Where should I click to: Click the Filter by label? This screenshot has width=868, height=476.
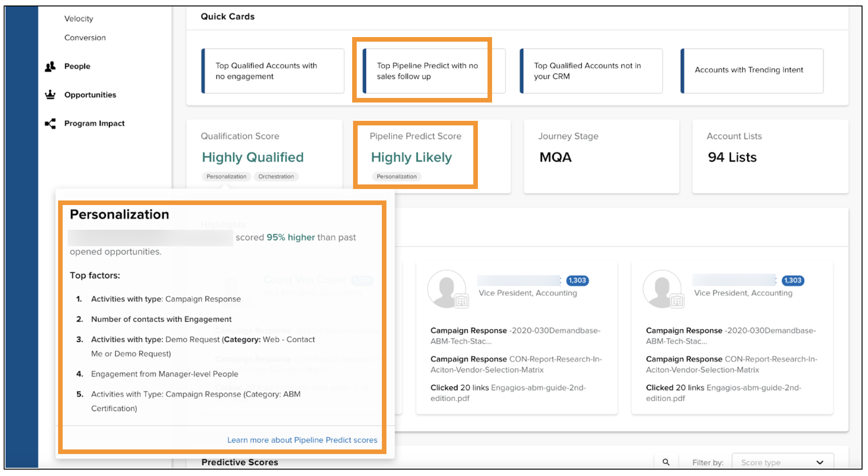(707, 463)
